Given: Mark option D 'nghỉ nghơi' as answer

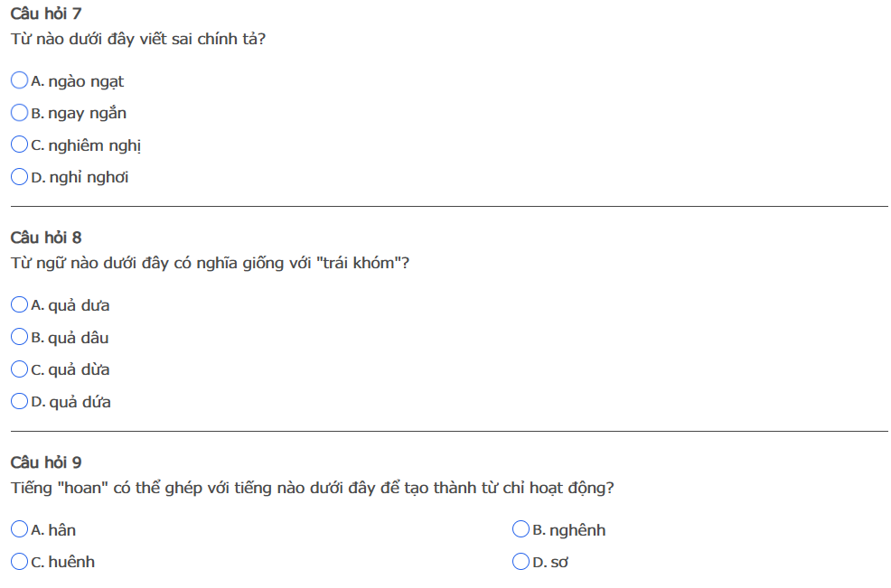Looking at the screenshot, I should point(19,177).
